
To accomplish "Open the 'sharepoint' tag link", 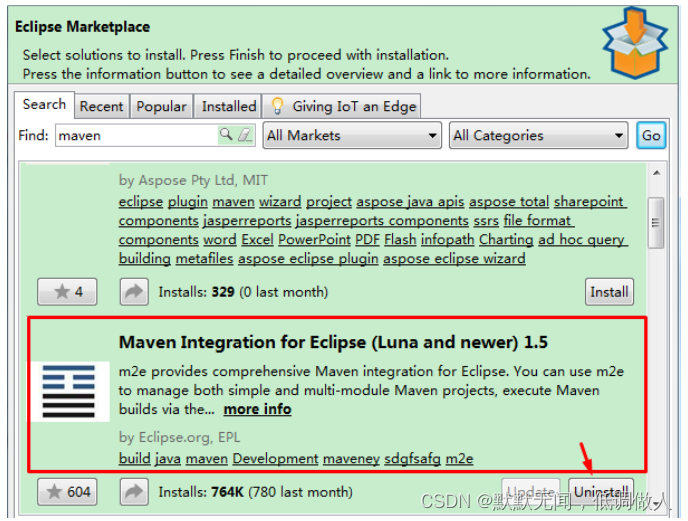I will click(588, 201).
